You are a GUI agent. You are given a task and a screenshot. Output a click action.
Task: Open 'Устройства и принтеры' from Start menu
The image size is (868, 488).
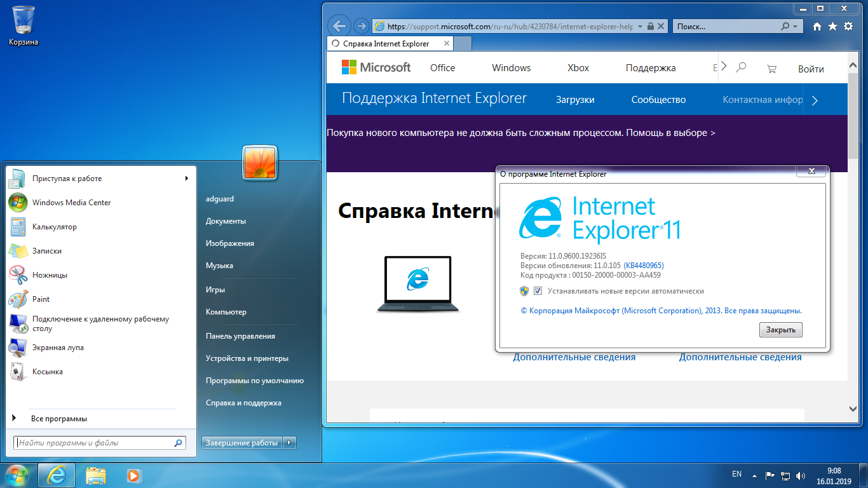pos(247,358)
